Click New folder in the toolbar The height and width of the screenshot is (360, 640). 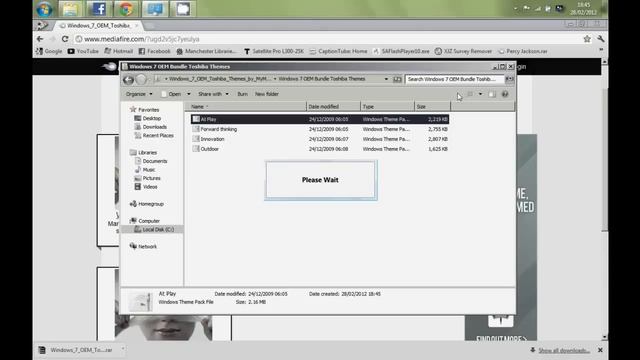point(267,94)
